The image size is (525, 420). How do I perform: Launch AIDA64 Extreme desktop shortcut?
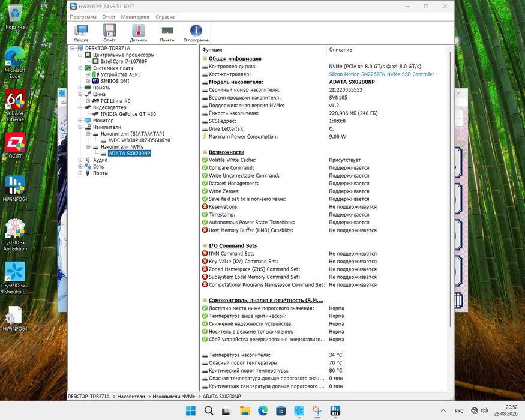pyautogui.click(x=15, y=106)
